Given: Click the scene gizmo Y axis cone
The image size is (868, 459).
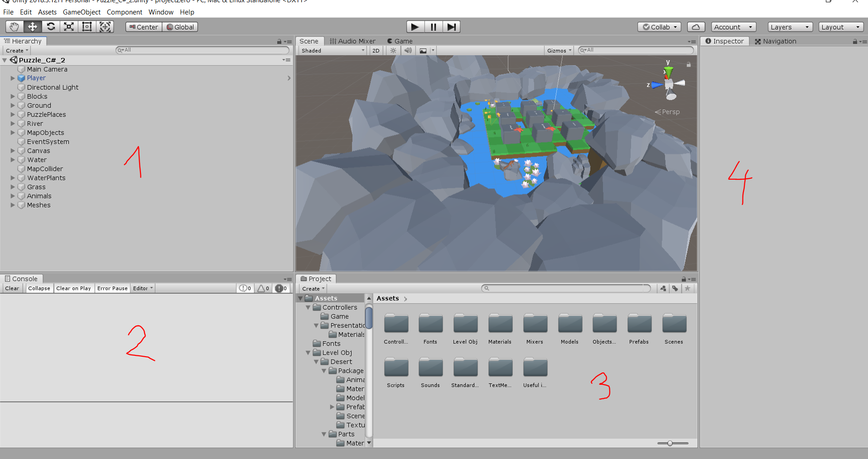Looking at the screenshot, I should [x=668, y=72].
